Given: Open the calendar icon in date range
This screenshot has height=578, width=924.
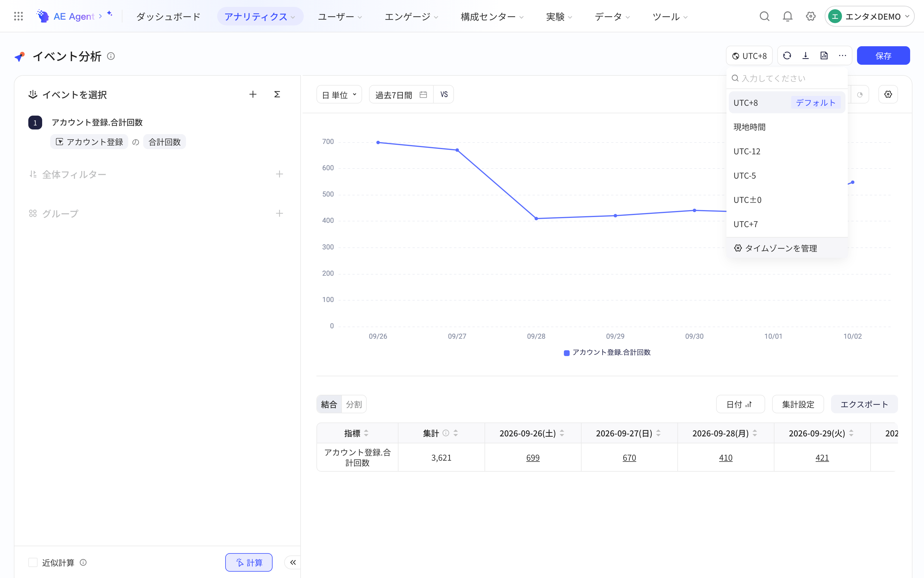Looking at the screenshot, I should pyautogui.click(x=423, y=95).
